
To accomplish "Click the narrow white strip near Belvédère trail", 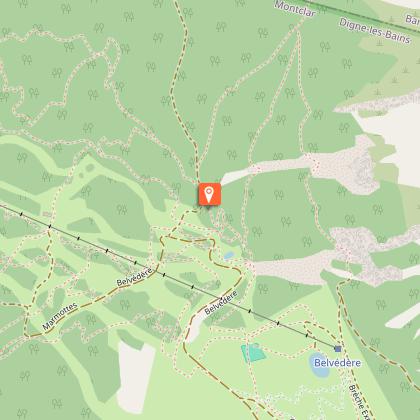I will click(x=195, y=327).
